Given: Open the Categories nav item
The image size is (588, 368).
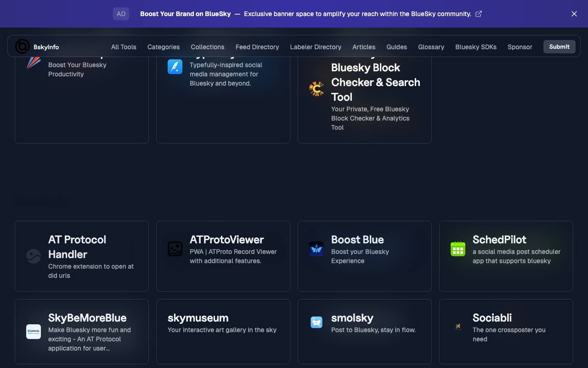Looking at the screenshot, I should tap(164, 47).
